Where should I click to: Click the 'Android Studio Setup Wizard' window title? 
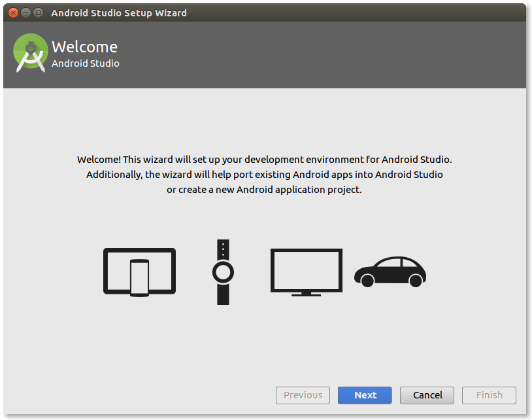pos(119,13)
